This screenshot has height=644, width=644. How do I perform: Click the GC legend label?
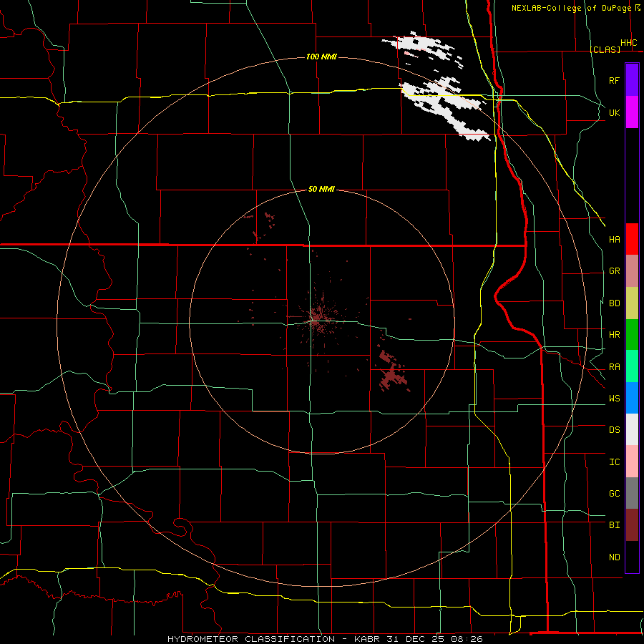614,494
